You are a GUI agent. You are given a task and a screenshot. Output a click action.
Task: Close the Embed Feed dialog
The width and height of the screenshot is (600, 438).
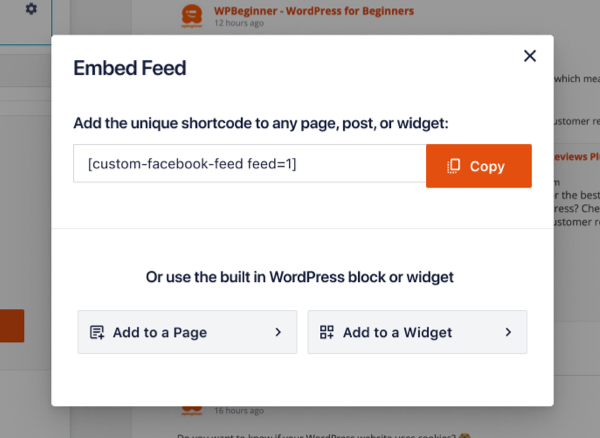click(x=530, y=56)
